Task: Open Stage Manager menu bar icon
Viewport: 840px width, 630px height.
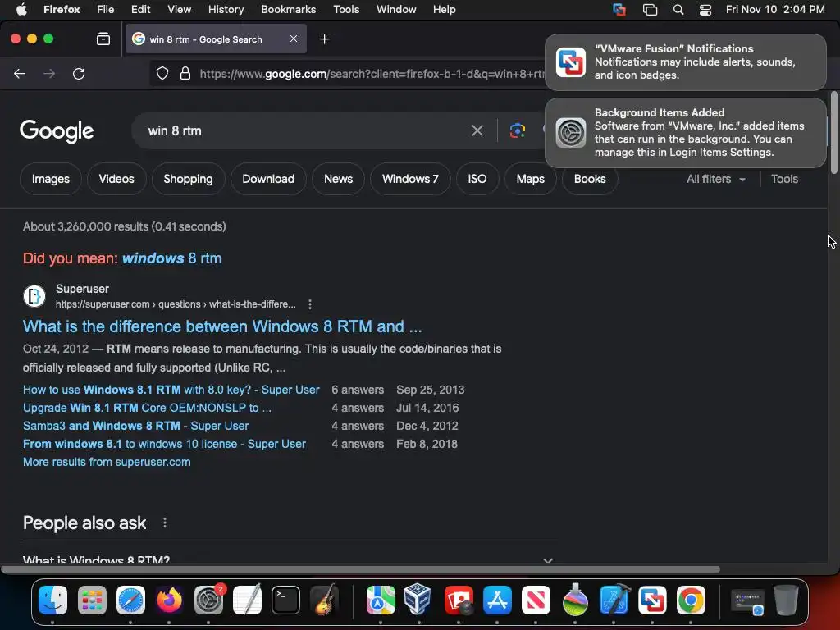Action: tap(650, 10)
